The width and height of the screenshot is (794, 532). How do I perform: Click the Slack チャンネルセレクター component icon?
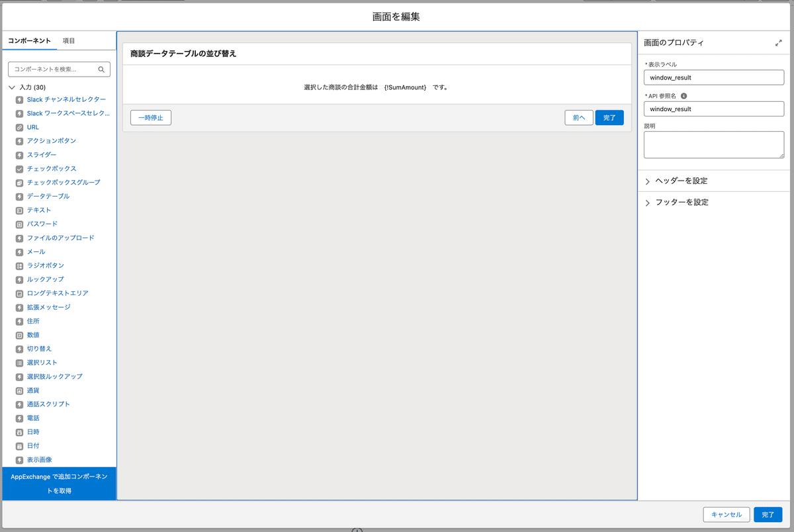[x=19, y=99]
